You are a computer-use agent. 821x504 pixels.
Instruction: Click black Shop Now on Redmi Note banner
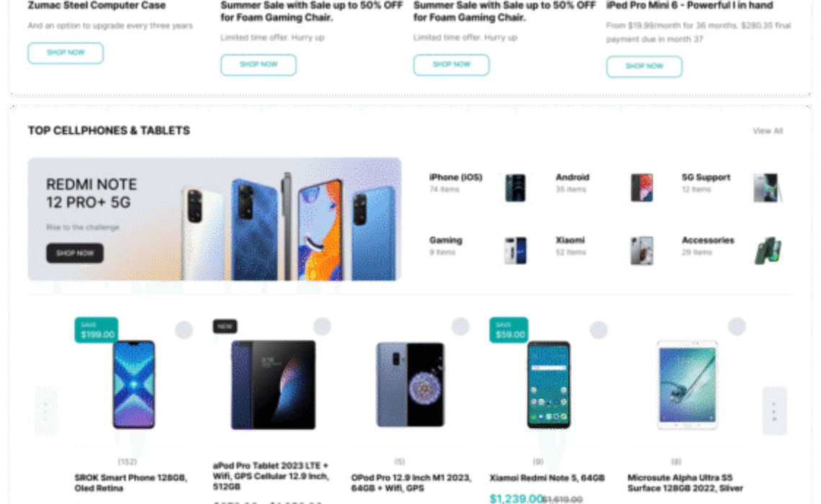(75, 253)
